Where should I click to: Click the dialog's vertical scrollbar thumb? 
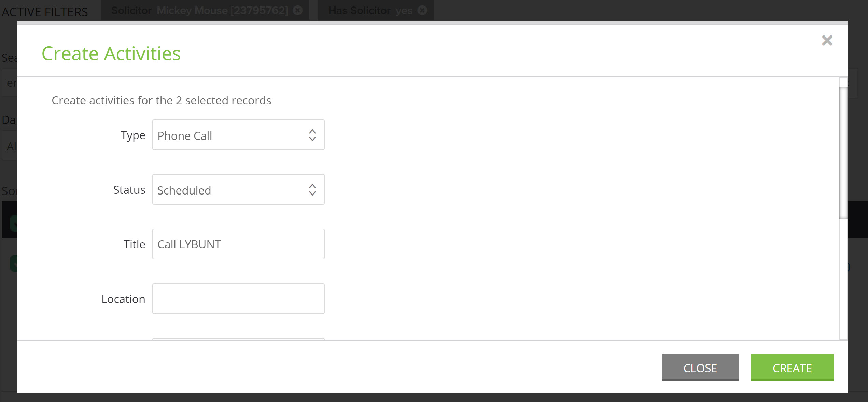(x=843, y=153)
